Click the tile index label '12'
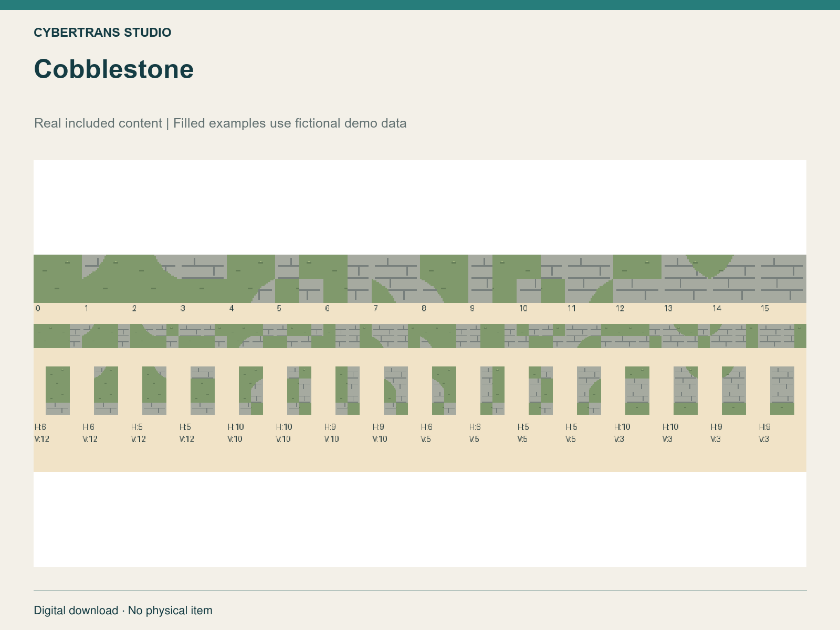Viewport: 840px width, 630px height. pos(620,309)
